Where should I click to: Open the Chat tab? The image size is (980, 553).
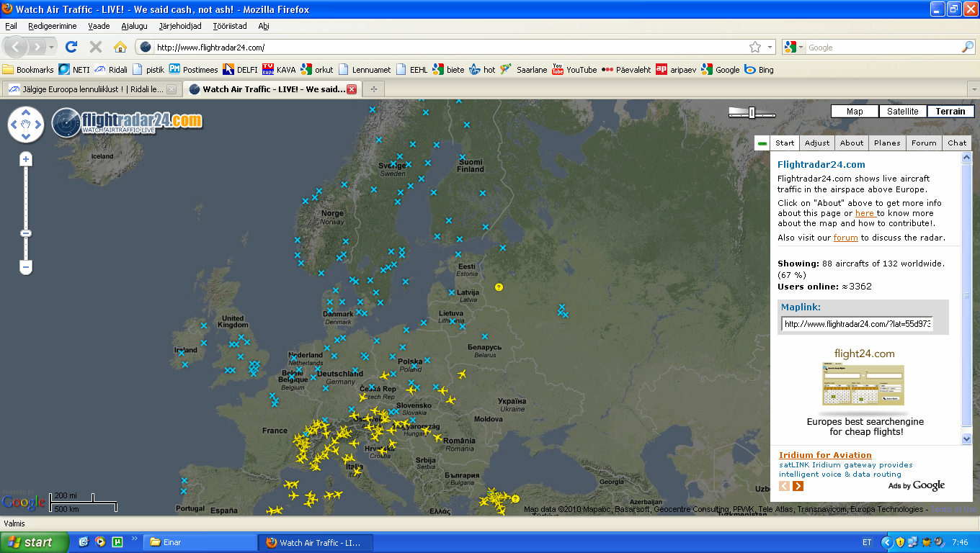tap(957, 143)
